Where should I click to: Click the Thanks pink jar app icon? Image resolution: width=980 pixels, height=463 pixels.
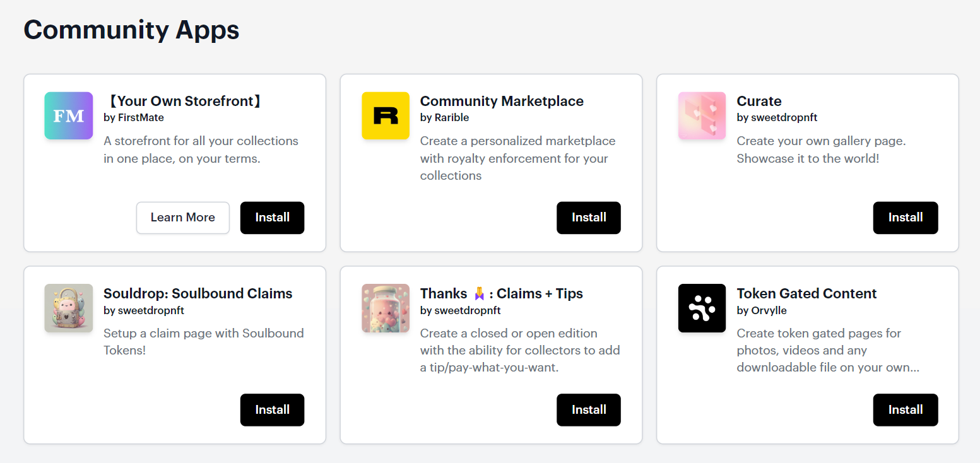point(386,308)
